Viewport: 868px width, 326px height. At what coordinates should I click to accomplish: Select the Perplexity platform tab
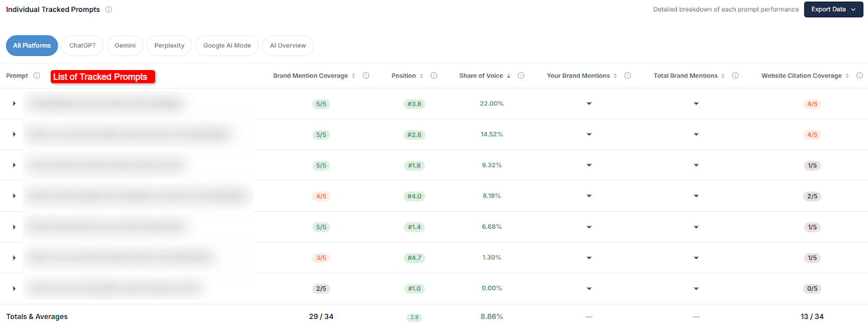pos(169,46)
